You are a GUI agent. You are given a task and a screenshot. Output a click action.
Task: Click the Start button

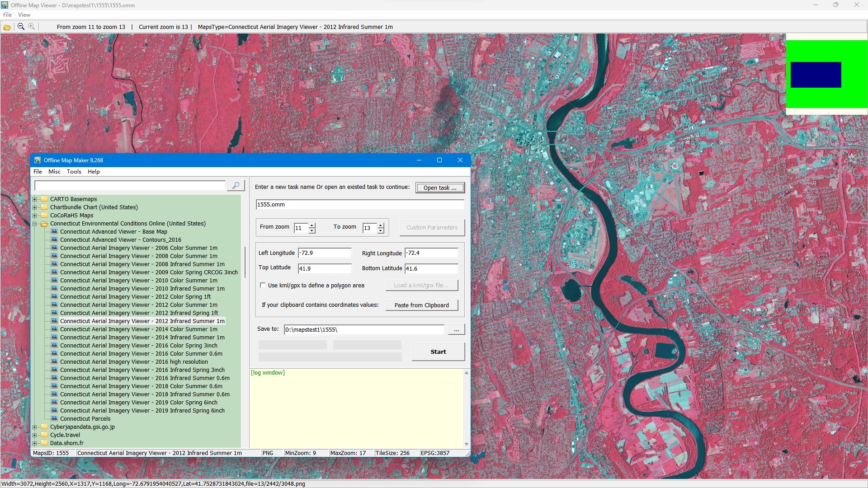438,352
